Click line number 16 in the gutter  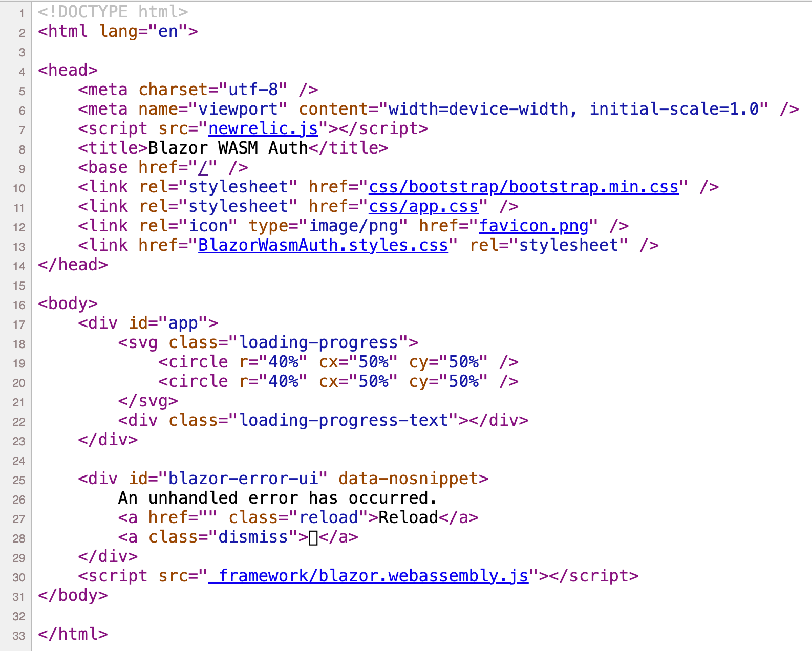pyautogui.click(x=19, y=305)
